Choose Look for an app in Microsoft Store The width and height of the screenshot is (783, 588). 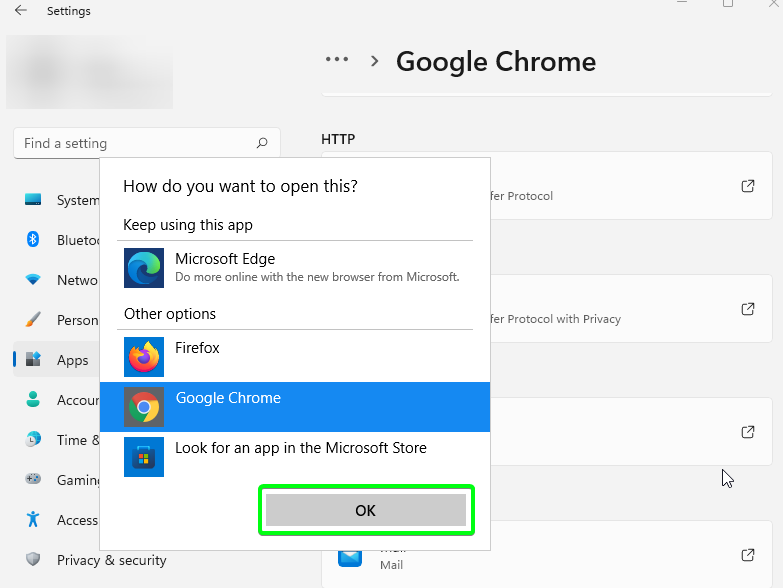pos(301,448)
